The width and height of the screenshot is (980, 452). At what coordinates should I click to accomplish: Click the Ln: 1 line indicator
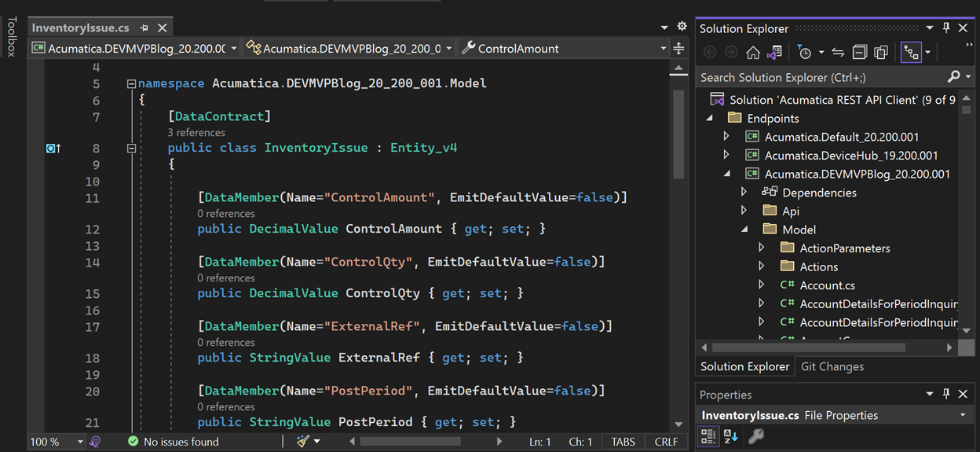(x=539, y=442)
